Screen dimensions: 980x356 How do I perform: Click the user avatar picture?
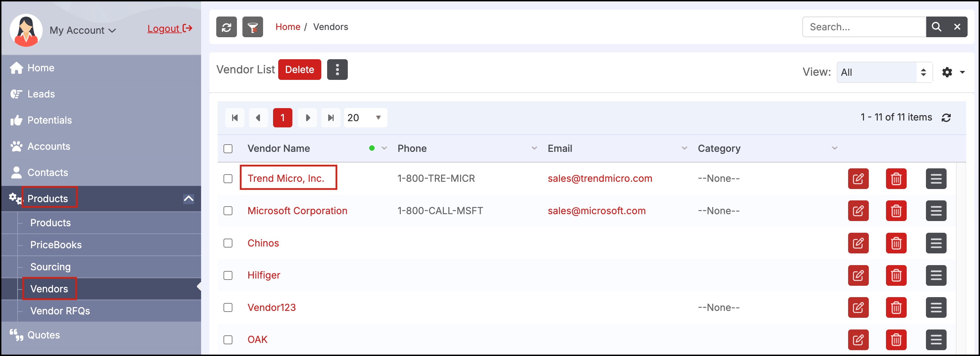click(26, 30)
